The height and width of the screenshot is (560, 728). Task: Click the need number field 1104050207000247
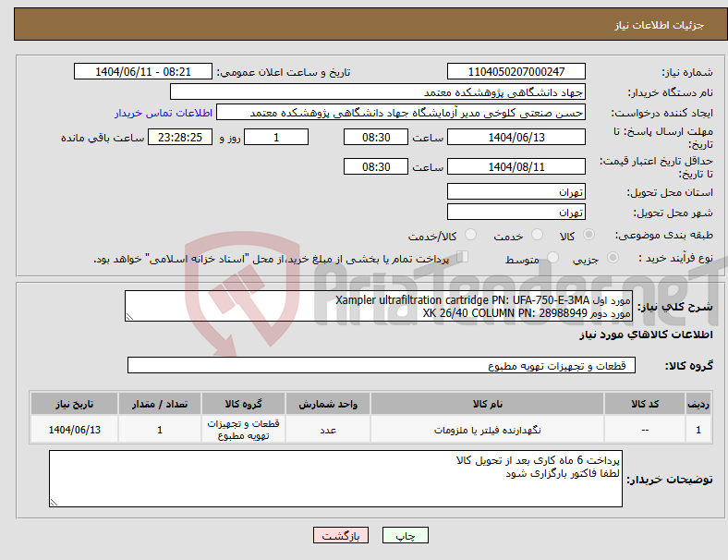(516, 71)
